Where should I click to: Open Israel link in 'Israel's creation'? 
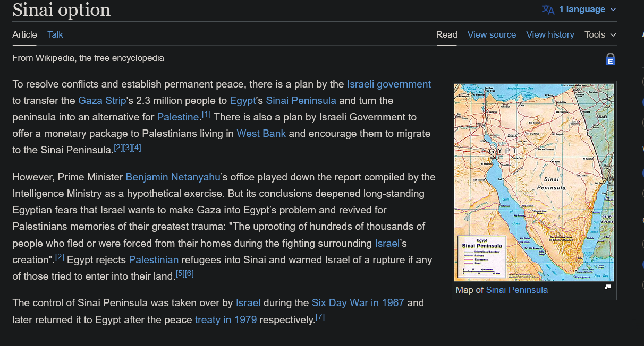387,243
